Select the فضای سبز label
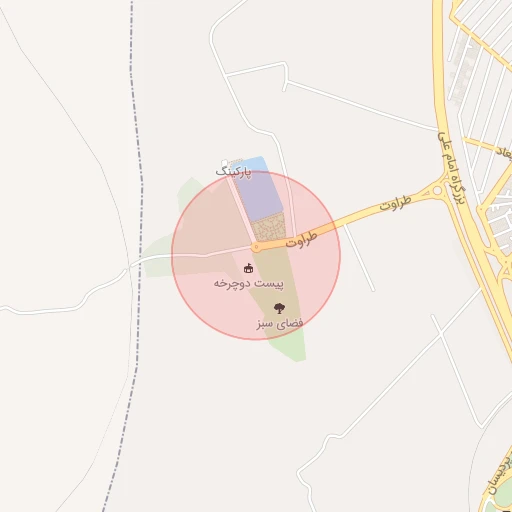 pos(280,323)
